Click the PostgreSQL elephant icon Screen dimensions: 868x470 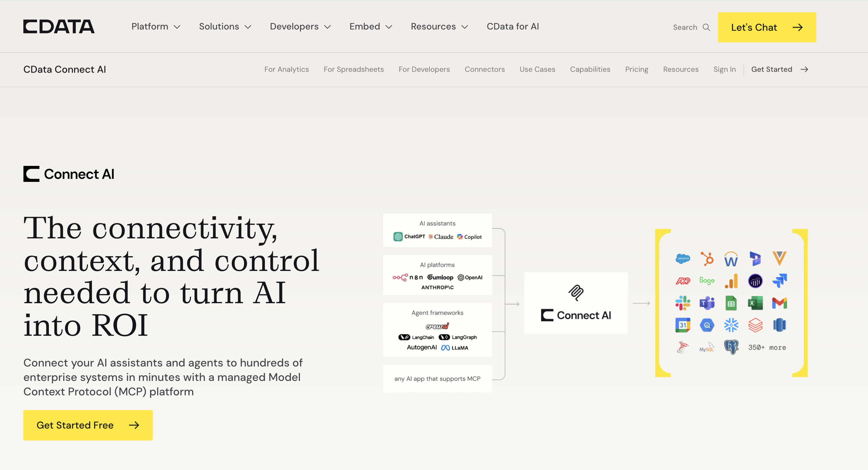pyautogui.click(x=731, y=347)
